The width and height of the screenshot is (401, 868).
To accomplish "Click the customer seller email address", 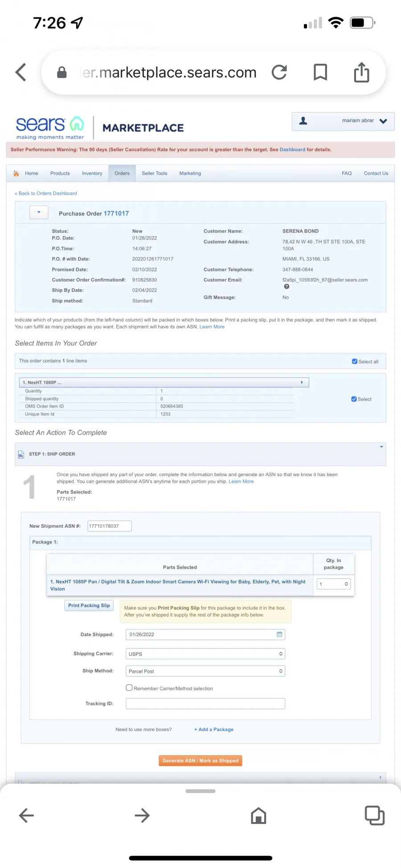I will coord(325,280).
